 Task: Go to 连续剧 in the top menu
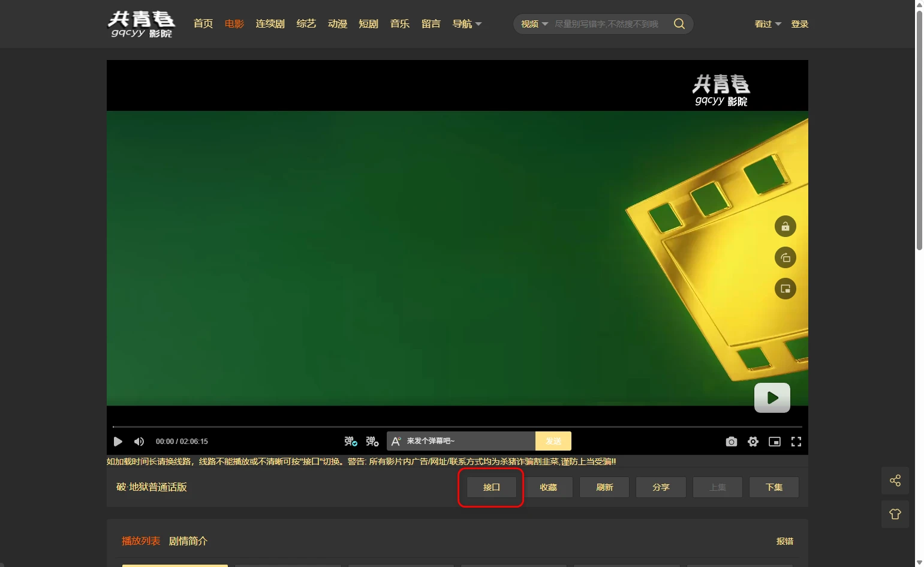(270, 24)
